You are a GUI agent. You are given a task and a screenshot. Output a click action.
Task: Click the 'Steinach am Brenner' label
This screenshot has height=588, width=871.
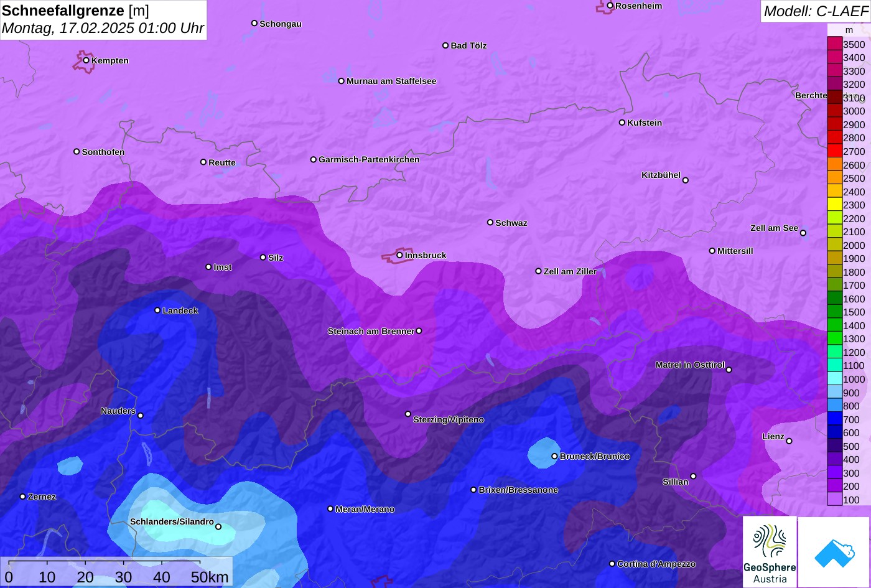[371, 331]
